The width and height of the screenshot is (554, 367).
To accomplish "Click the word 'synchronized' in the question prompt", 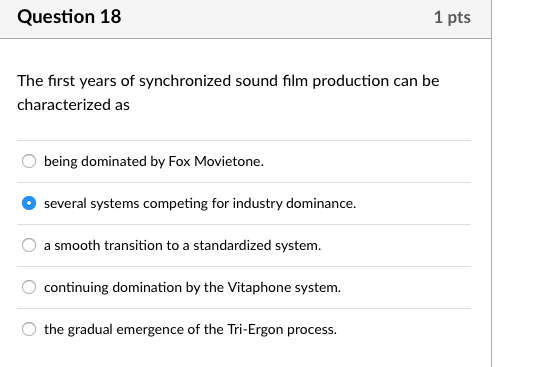I will tap(185, 81).
